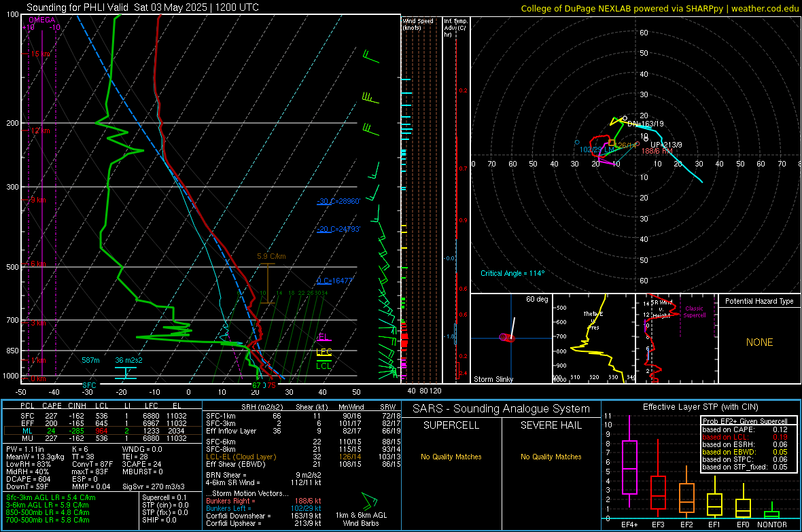Click the '0 C=16477' level label
The width and height of the screenshot is (802, 532).
click(x=335, y=281)
